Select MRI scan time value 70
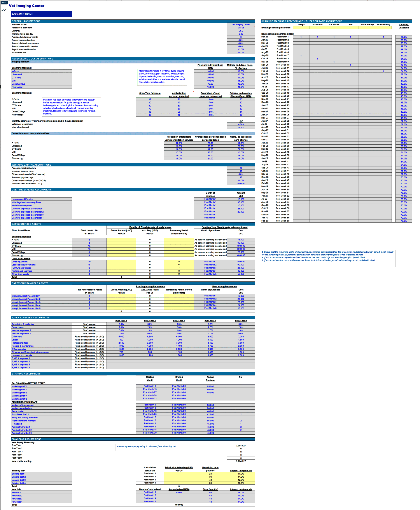The image size is (420, 510). (x=150, y=109)
